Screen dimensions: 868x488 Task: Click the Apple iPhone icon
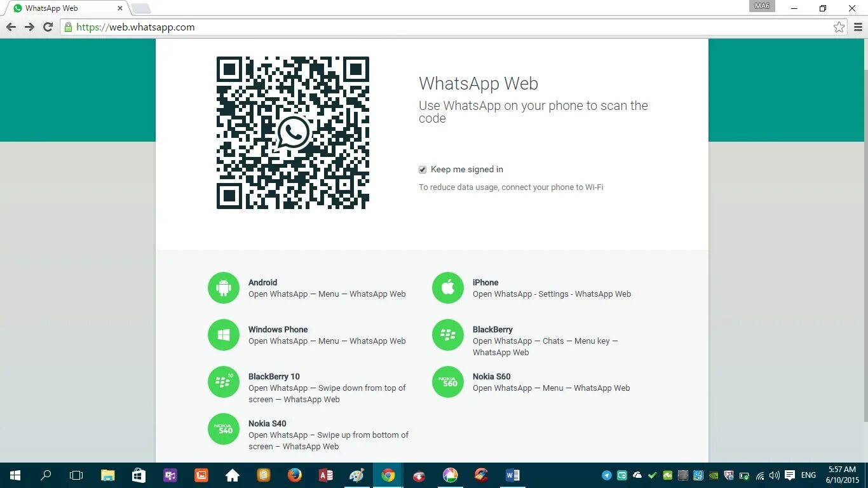448,288
